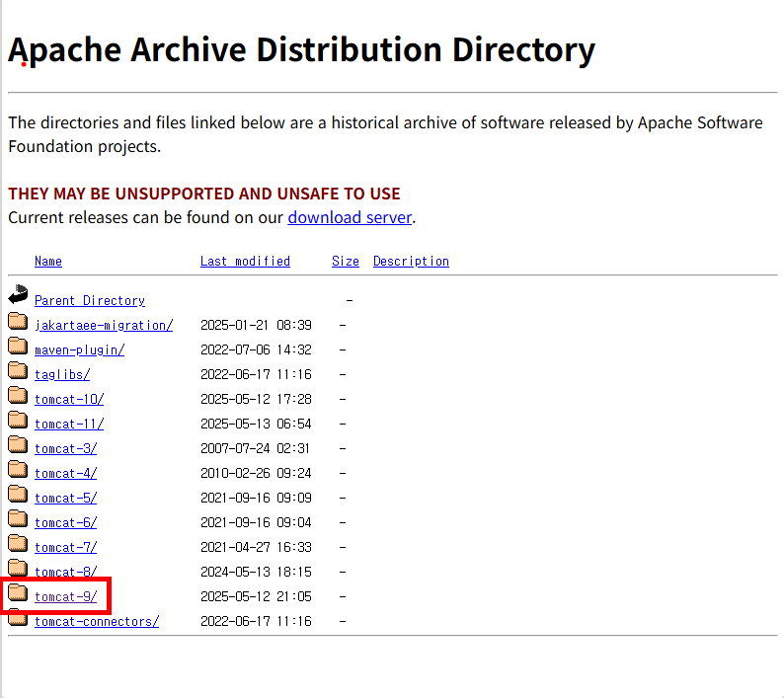Open the tomcat-3/ directory link
The height and width of the screenshot is (698, 784).
(x=65, y=448)
